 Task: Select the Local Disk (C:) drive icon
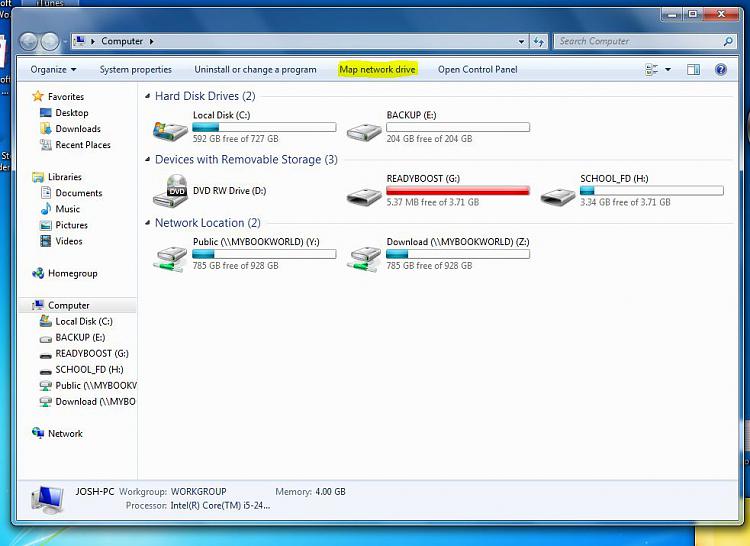click(170, 130)
